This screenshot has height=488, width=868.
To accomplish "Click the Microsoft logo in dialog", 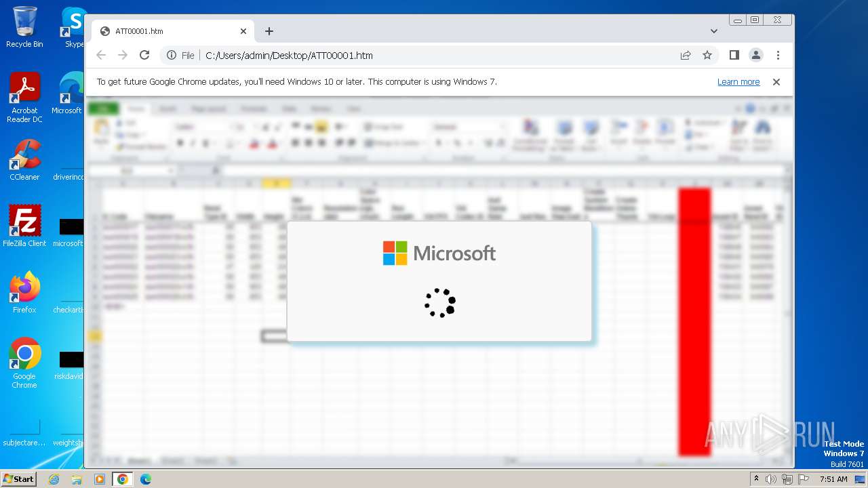I will click(x=439, y=253).
